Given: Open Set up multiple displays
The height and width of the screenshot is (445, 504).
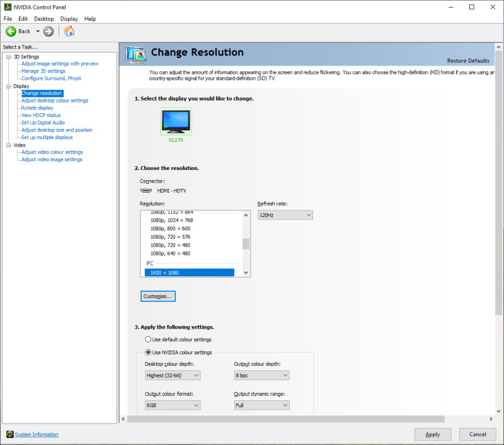Looking at the screenshot, I should pyautogui.click(x=47, y=137).
